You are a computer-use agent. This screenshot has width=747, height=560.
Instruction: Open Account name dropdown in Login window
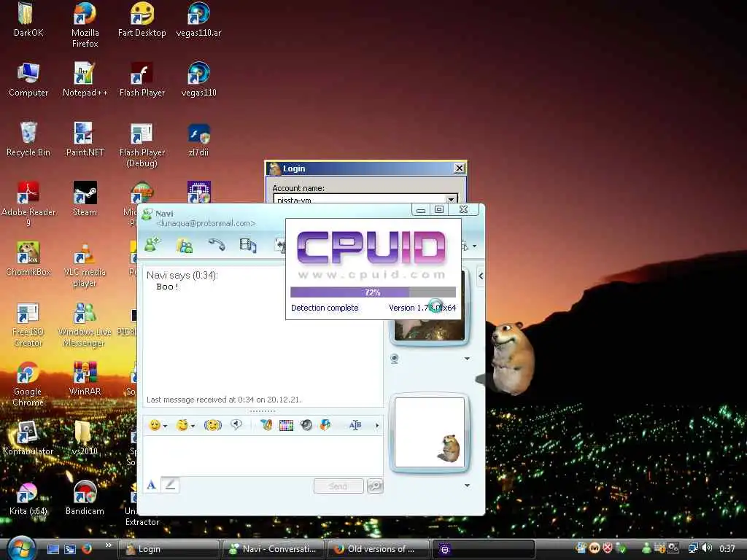click(x=451, y=198)
